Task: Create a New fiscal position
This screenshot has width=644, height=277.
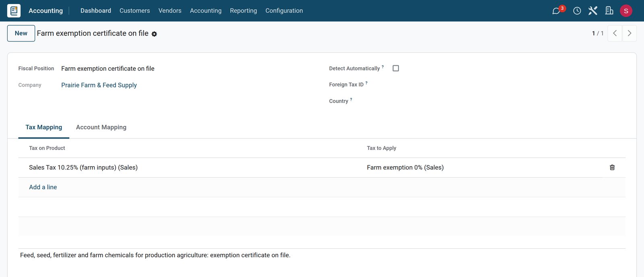Action: point(21,33)
